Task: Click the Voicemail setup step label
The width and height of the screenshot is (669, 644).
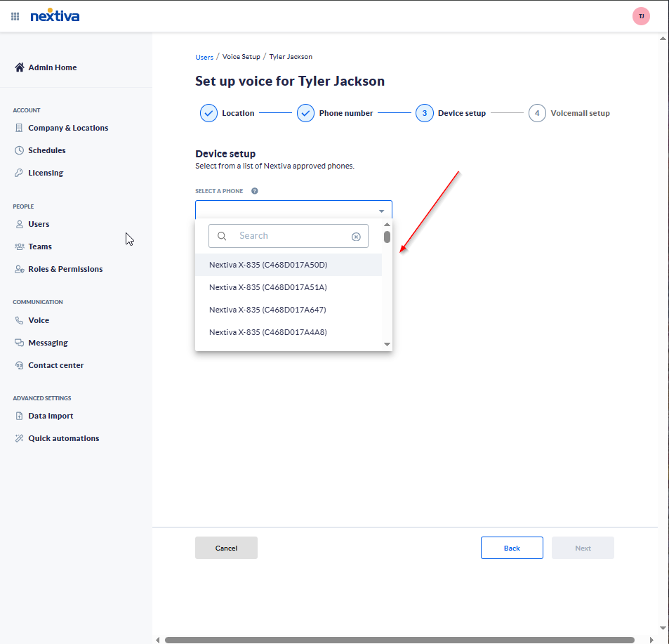Action: pos(581,113)
